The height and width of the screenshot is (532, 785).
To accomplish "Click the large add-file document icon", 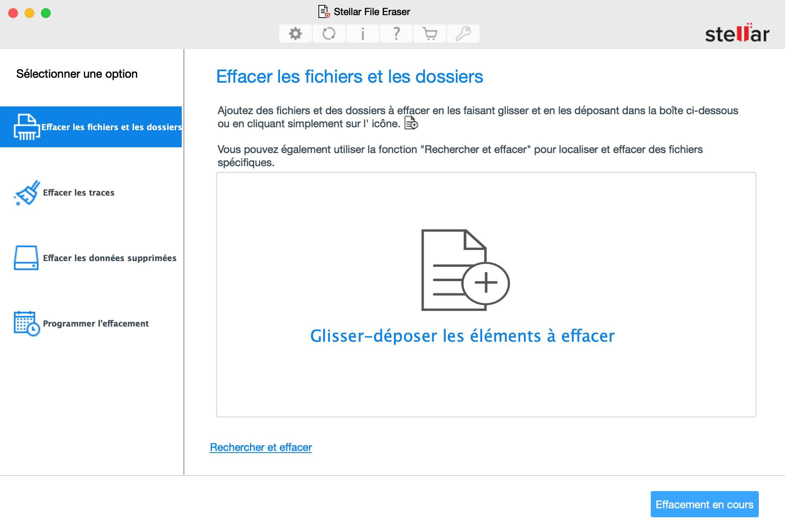I will coord(465,270).
